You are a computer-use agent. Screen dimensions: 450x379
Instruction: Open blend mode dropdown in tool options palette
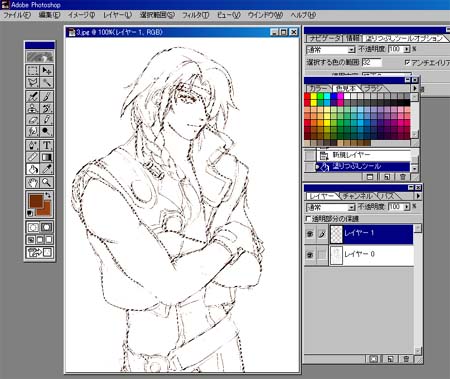pyautogui.click(x=351, y=50)
